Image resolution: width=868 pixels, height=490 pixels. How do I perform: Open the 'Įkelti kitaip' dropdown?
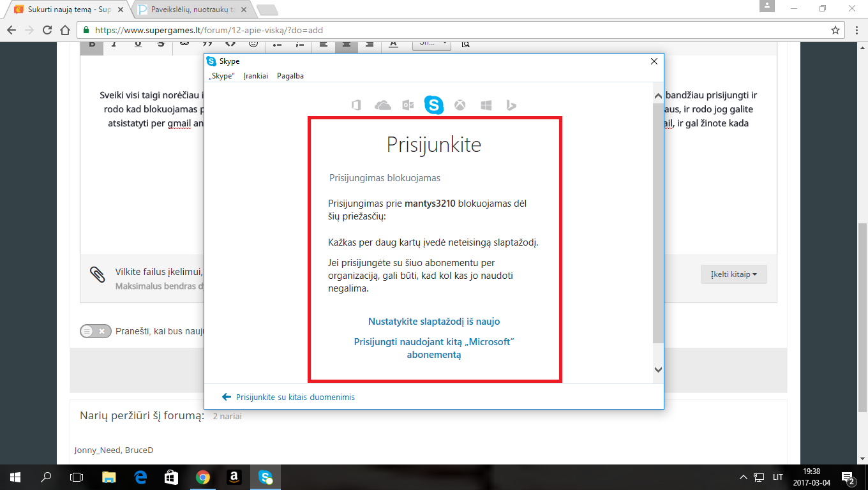click(x=734, y=274)
